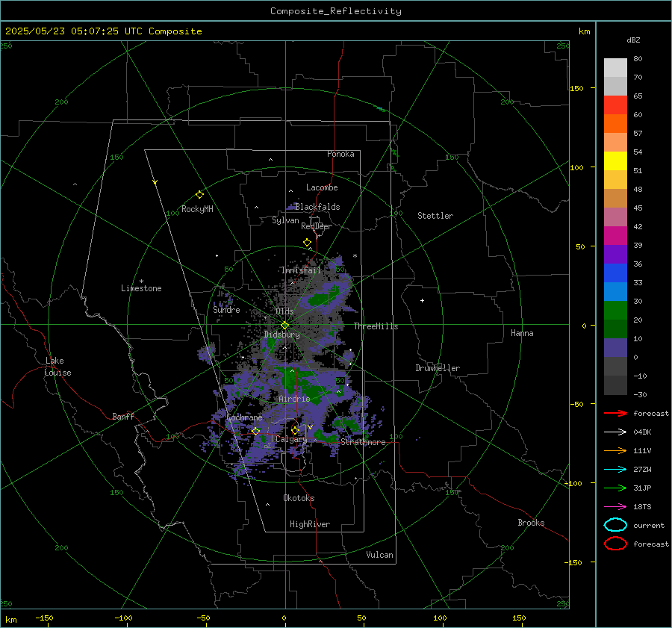The height and width of the screenshot is (628, 672).
Task: Pick the yellow 51-54 dBZ swatch
Action: 615,161
